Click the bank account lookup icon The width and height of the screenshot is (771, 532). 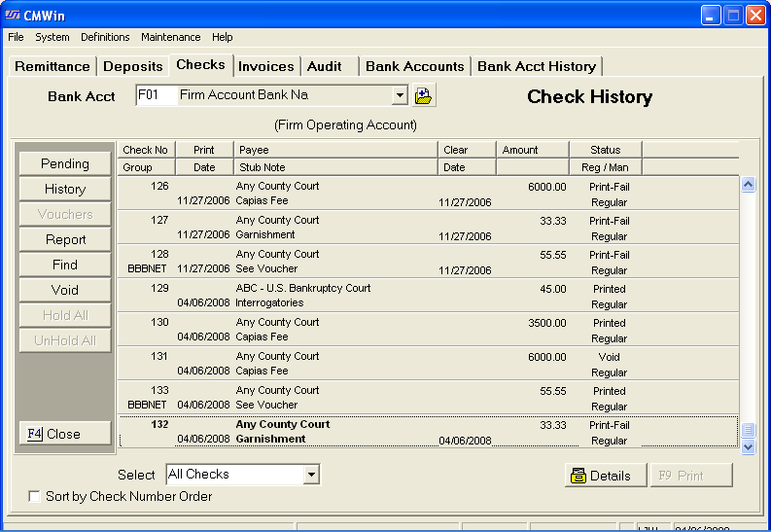(424, 95)
